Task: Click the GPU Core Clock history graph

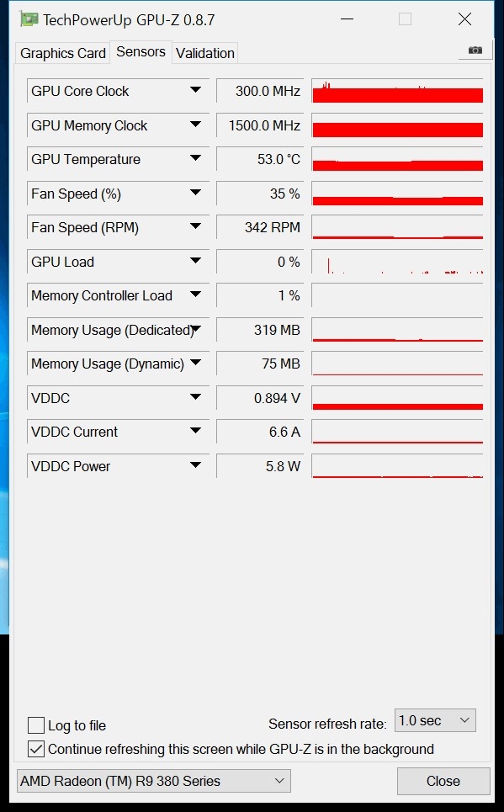Action: pos(397,91)
